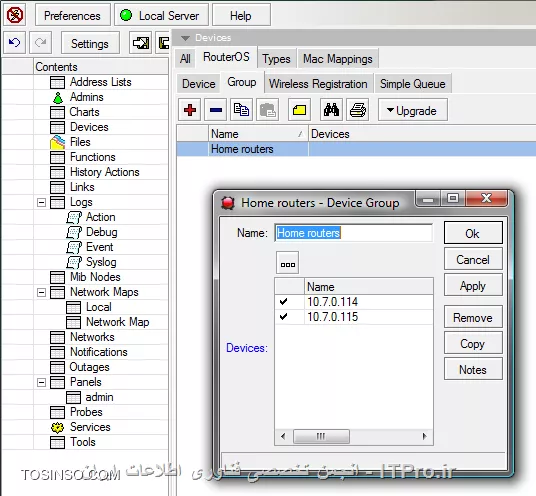Open Tools in Contents tree

(x=83, y=442)
